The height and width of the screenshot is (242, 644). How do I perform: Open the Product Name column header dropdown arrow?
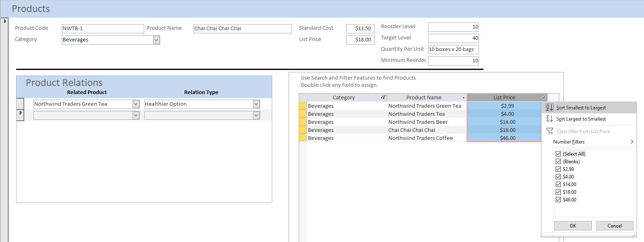463,98
